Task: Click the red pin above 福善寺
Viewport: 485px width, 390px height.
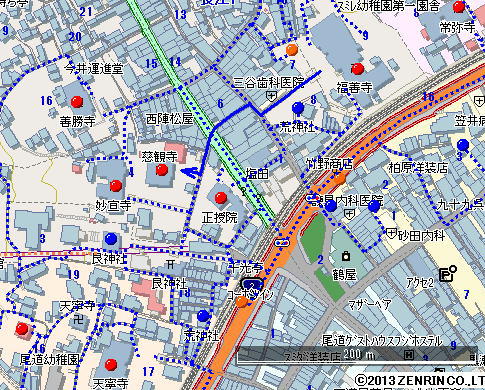Action: pyautogui.click(x=358, y=69)
